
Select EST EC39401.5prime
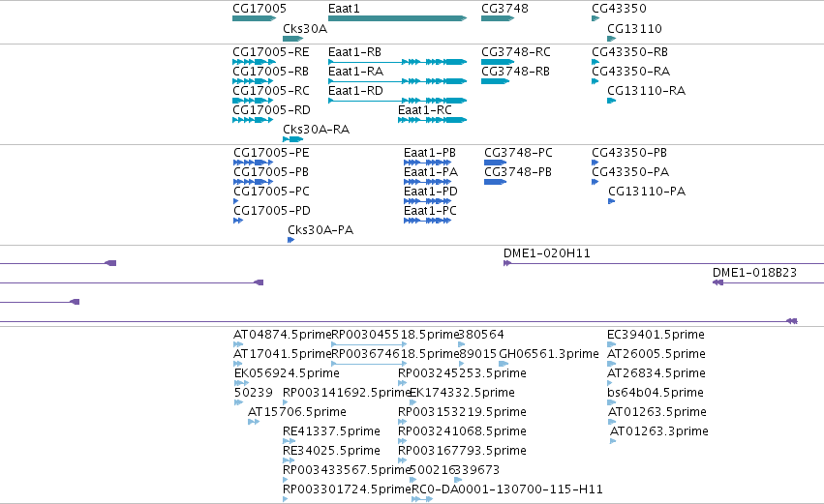(656, 335)
